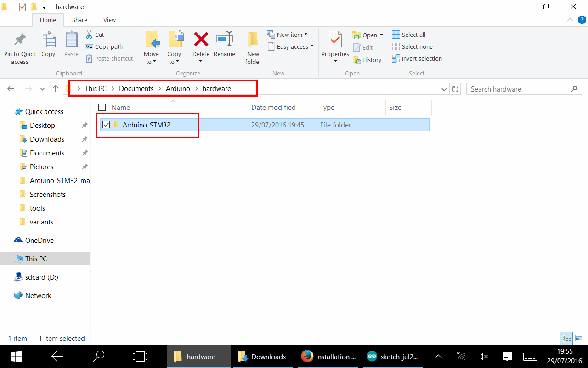The height and width of the screenshot is (368, 588).
Task: Open Firefox from the taskbar
Action: click(x=307, y=356)
